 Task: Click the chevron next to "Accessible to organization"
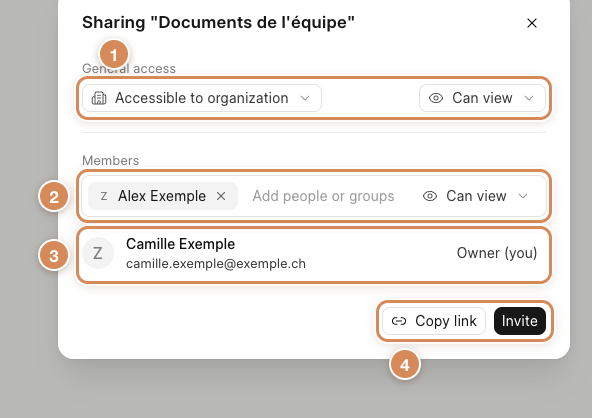[305, 98]
